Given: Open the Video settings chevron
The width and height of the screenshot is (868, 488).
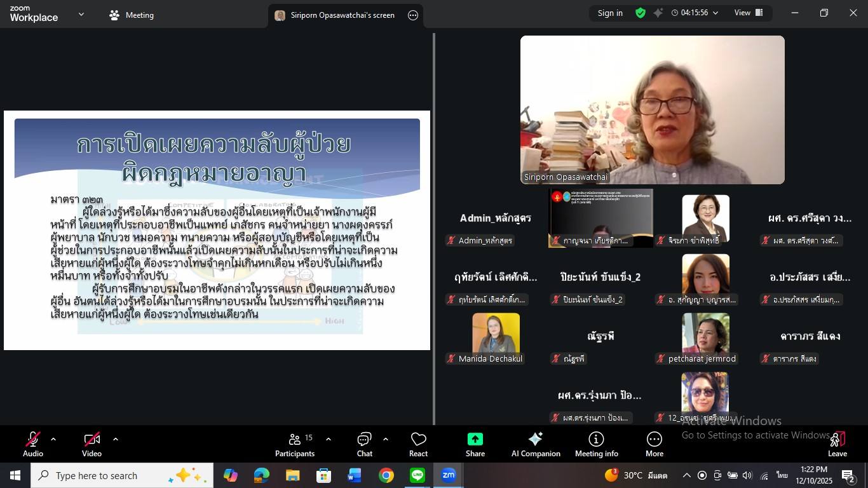Looking at the screenshot, I should [x=115, y=438].
